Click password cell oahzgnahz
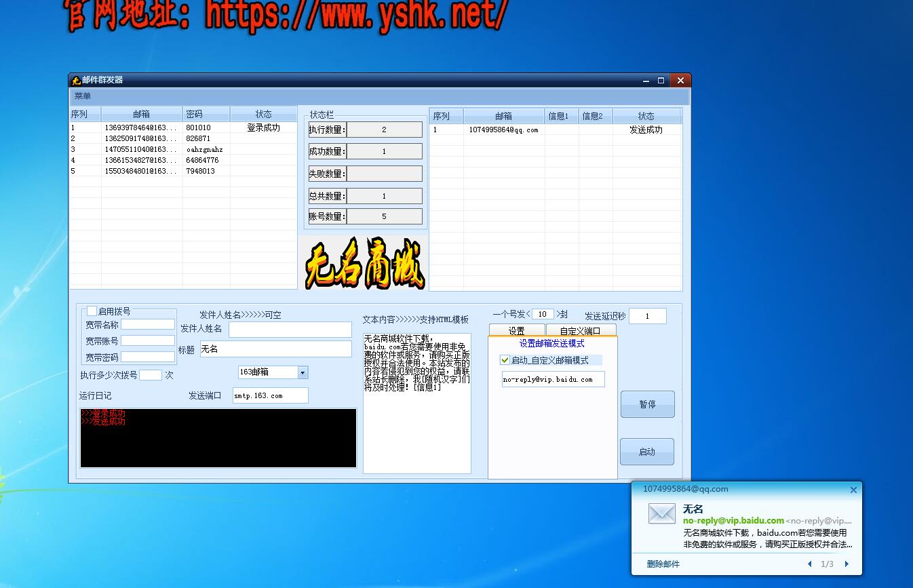 pos(206,149)
